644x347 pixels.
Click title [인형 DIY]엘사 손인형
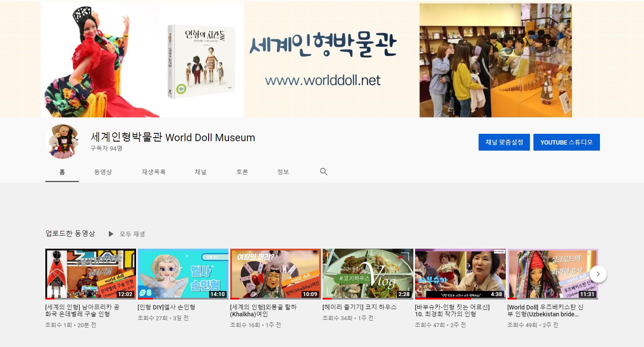166,307
